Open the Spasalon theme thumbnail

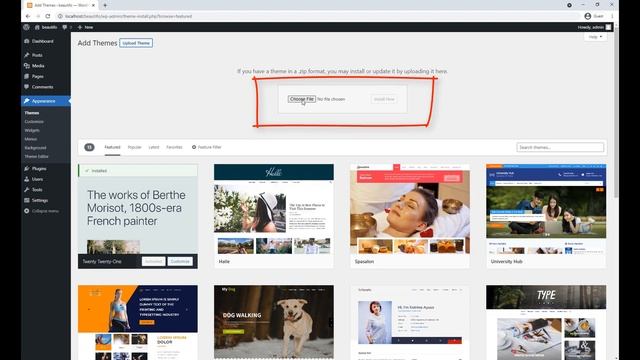pos(410,209)
